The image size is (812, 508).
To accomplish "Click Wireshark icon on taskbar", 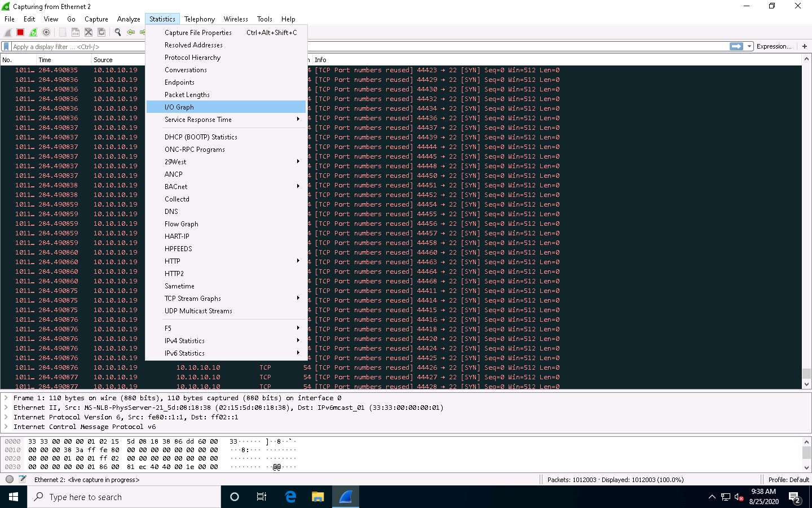I will (346, 497).
